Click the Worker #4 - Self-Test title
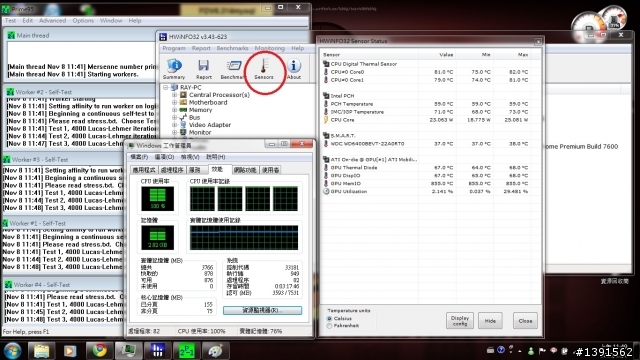This screenshot has height=360, width=640. click(x=42, y=284)
